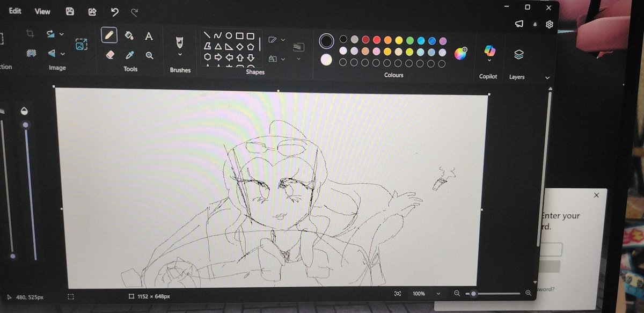
Task: Select the secondary white colour circle
Action: [326, 60]
